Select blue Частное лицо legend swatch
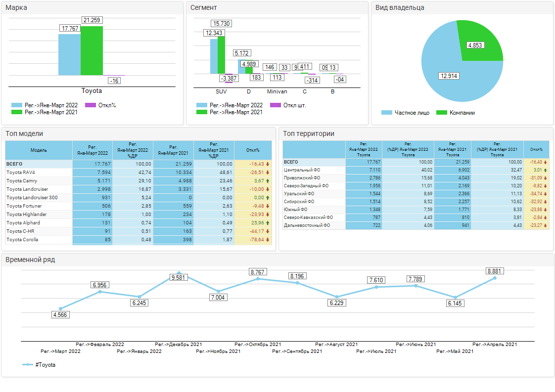This screenshot has height=392, width=555. point(386,113)
